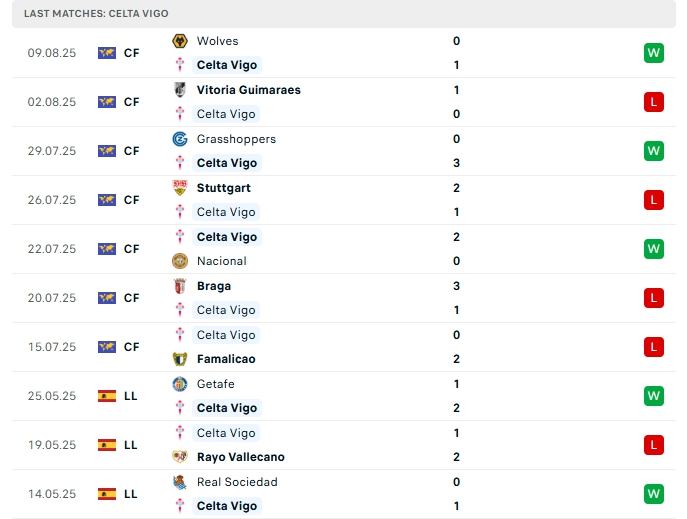Image resolution: width=687 pixels, height=519 pixels.
Task: Click the Grasshoppers team logo
Action: point(180,139)
